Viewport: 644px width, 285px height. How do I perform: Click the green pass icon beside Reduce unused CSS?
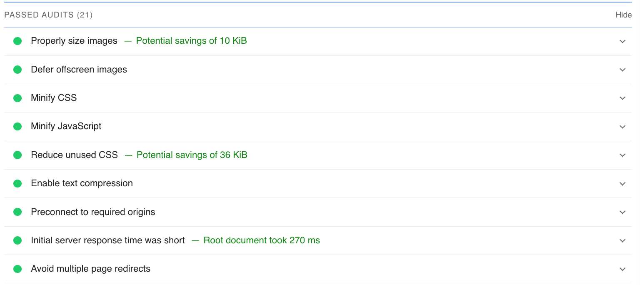[17, 155]
